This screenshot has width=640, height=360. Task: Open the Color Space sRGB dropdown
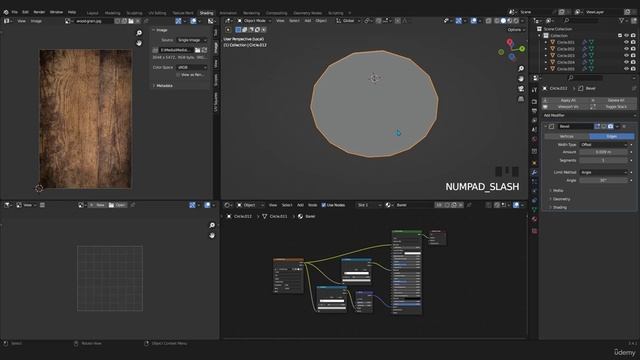coord(192,67)
